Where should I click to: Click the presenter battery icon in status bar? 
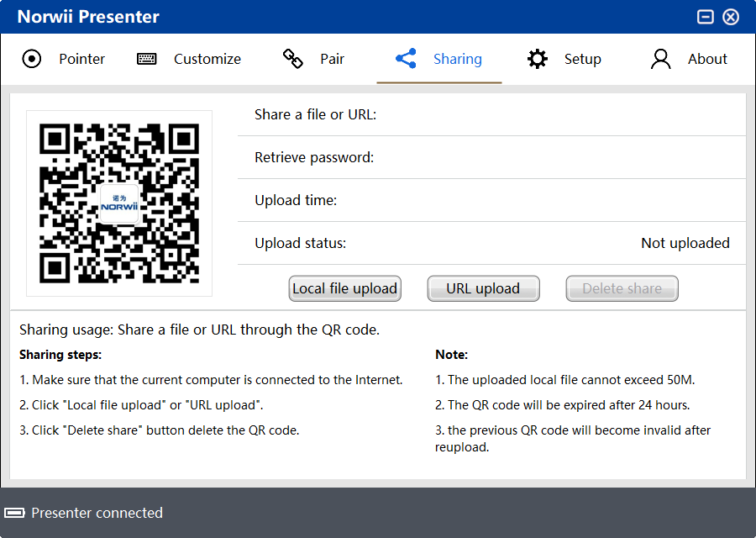[x=14, y=513]
